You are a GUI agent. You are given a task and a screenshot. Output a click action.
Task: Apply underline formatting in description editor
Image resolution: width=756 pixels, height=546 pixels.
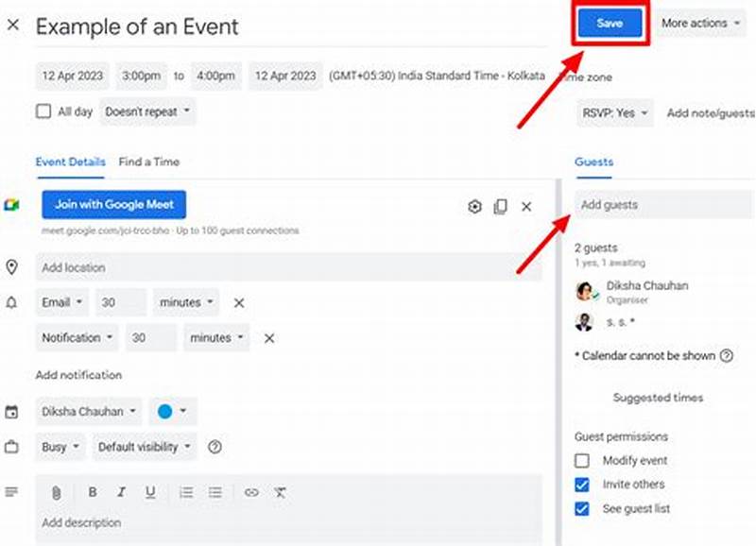coord(151,492)
